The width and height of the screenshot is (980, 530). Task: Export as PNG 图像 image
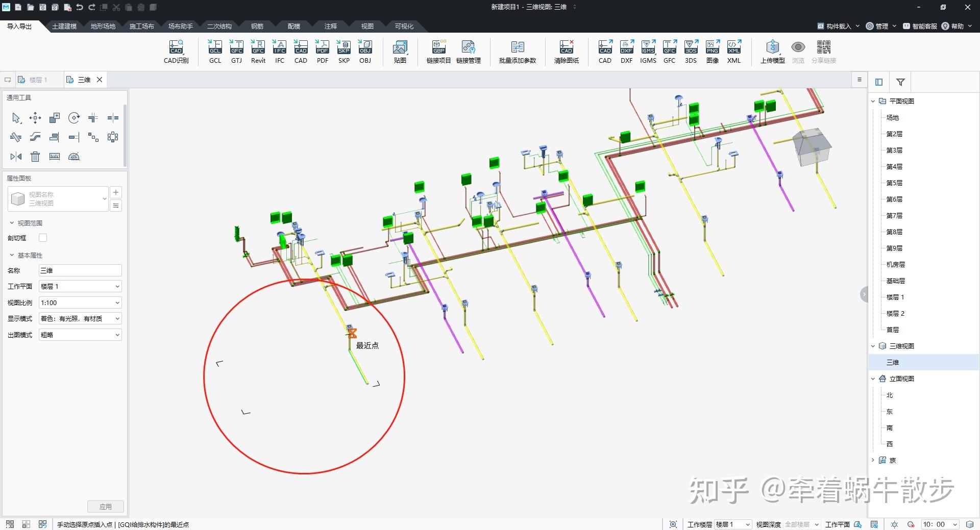coord(713,52)
